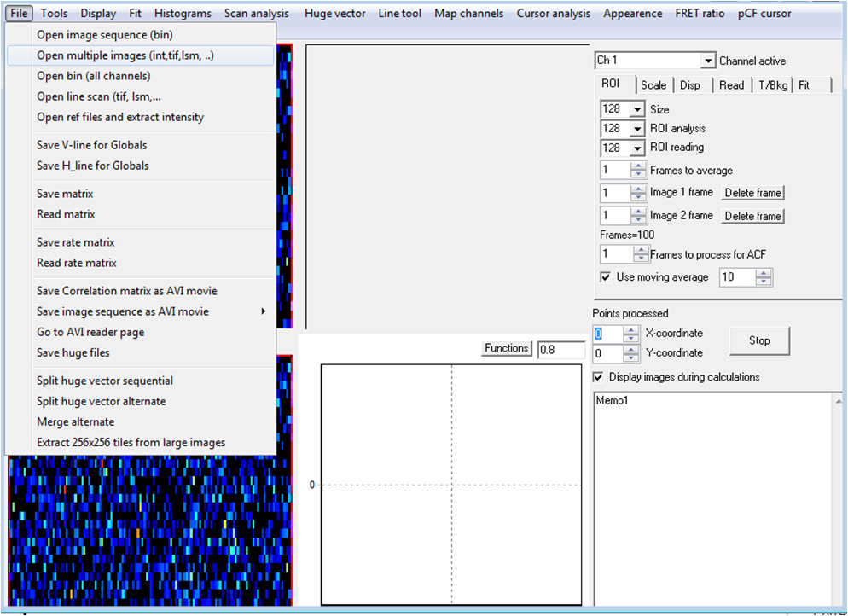Select Save matrix menu entry
This screenshot has width=848, height=616.
65,194
